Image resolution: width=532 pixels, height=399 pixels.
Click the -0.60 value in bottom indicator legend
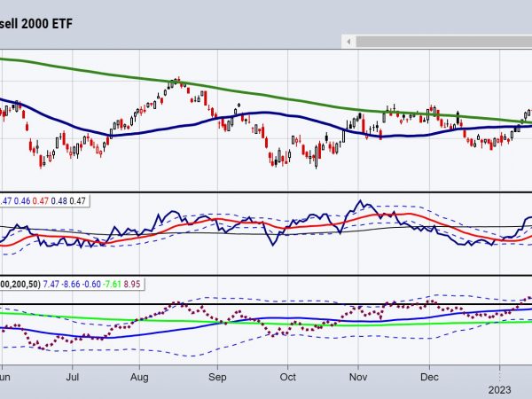pos(91,284)
